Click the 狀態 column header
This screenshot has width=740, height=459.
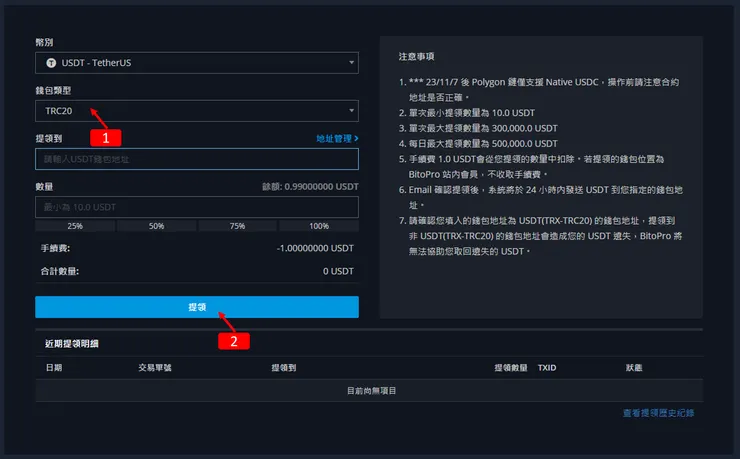[634, 367]
